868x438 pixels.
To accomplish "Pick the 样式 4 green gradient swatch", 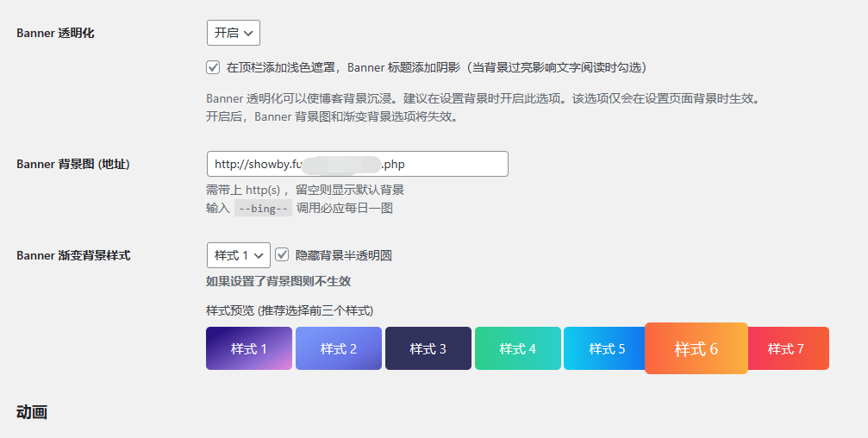I will pyautogui.click(x=517, y=348).
